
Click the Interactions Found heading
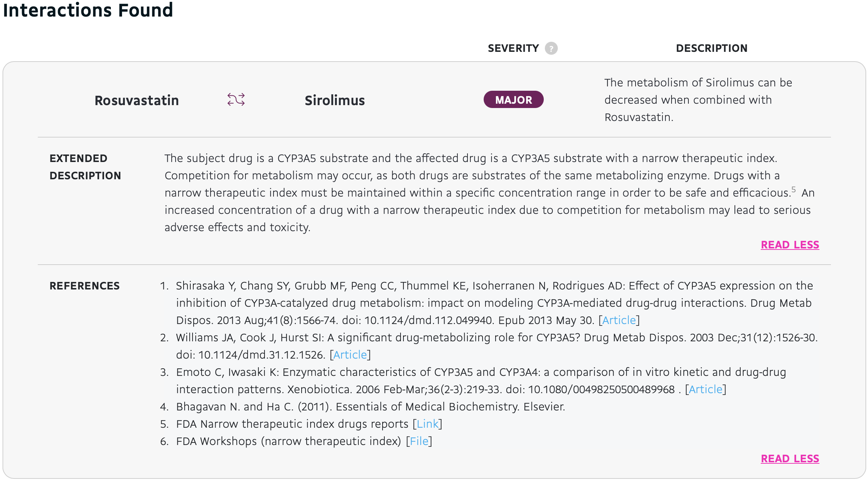tap(88, 10)
